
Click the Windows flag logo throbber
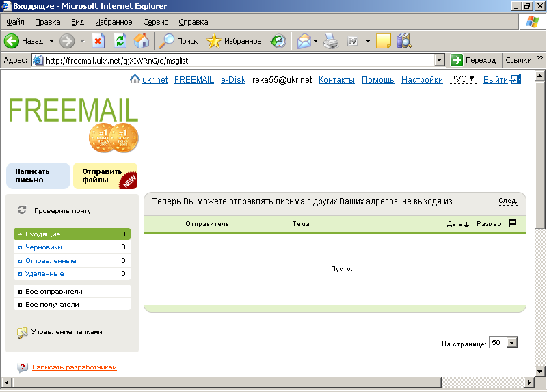tap(533, 22)
